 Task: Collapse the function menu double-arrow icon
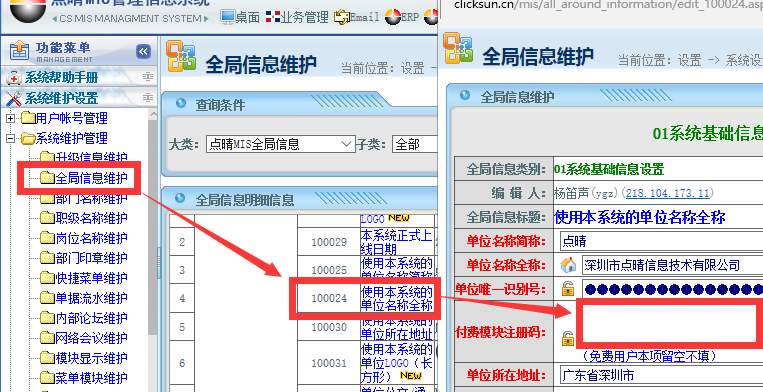click(x=143, y=52)
